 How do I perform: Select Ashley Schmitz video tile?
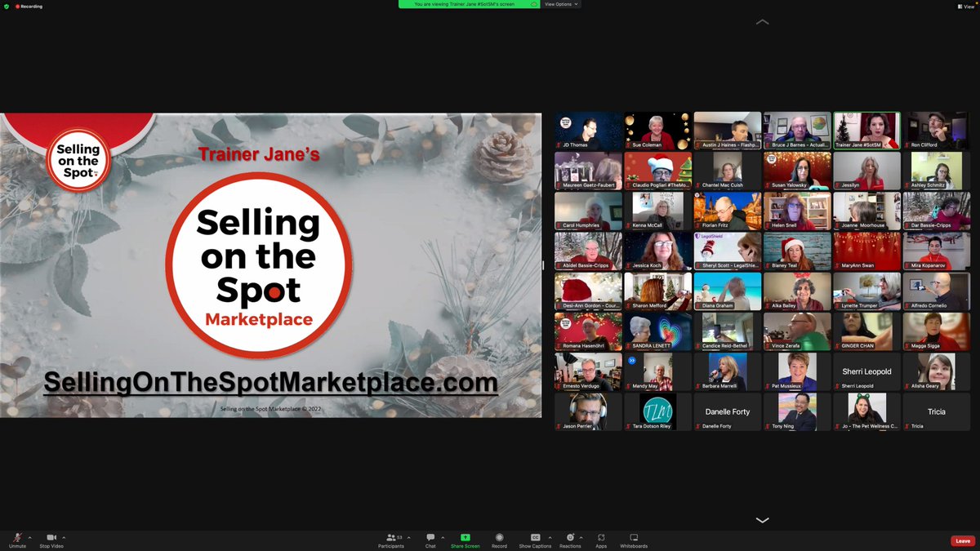coord(937,171)
